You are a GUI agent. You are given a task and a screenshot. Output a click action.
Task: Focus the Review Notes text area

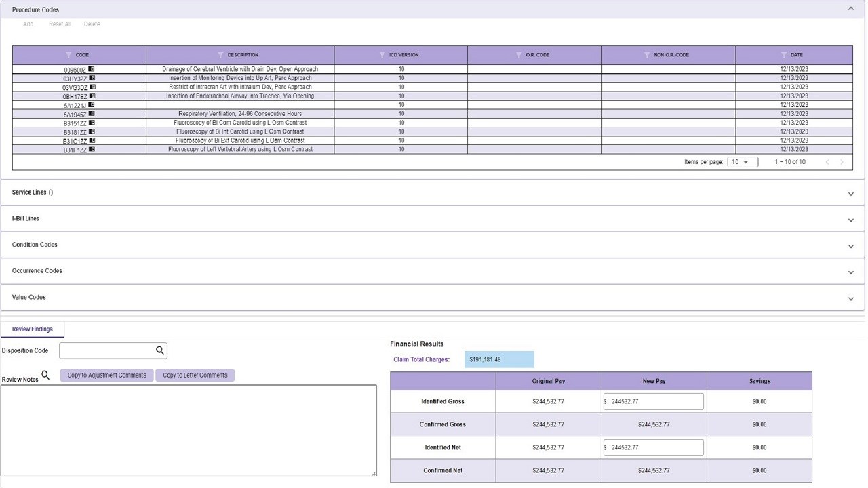[x=189, y=430]
